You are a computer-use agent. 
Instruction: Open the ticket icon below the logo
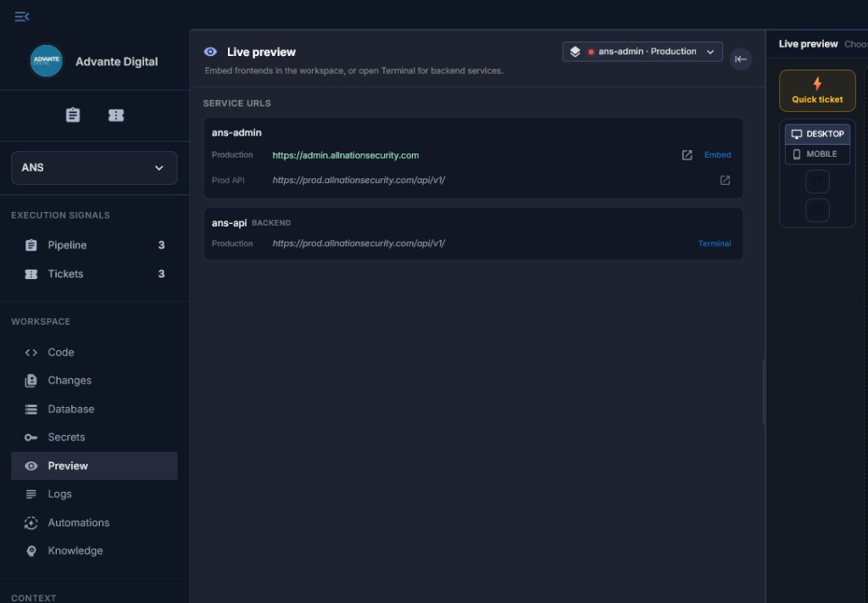116,115
